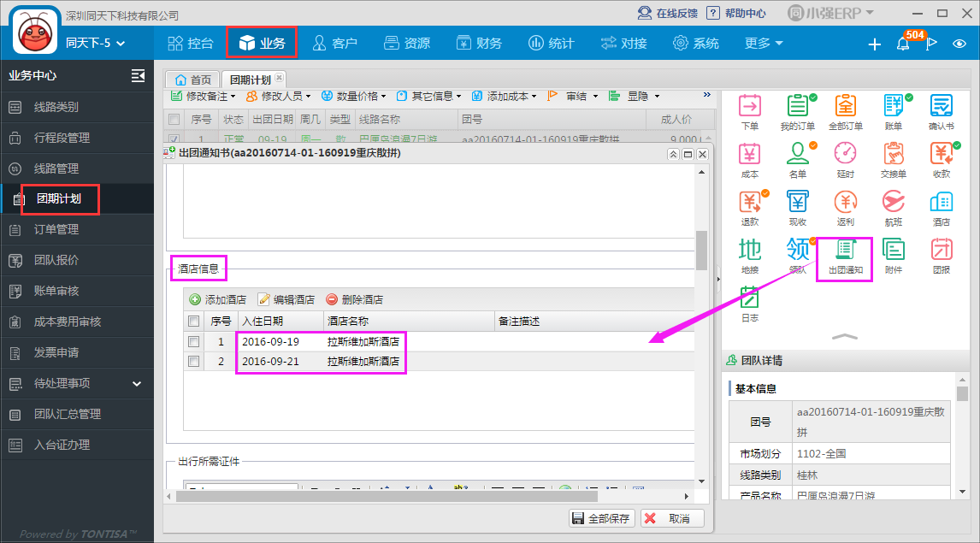
Task: Switch to the 资源 navigation tab
Action: point(408,43)
